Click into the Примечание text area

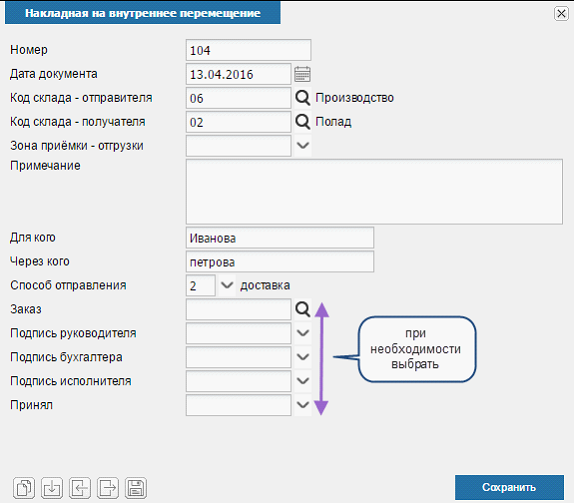click(374, 191)
